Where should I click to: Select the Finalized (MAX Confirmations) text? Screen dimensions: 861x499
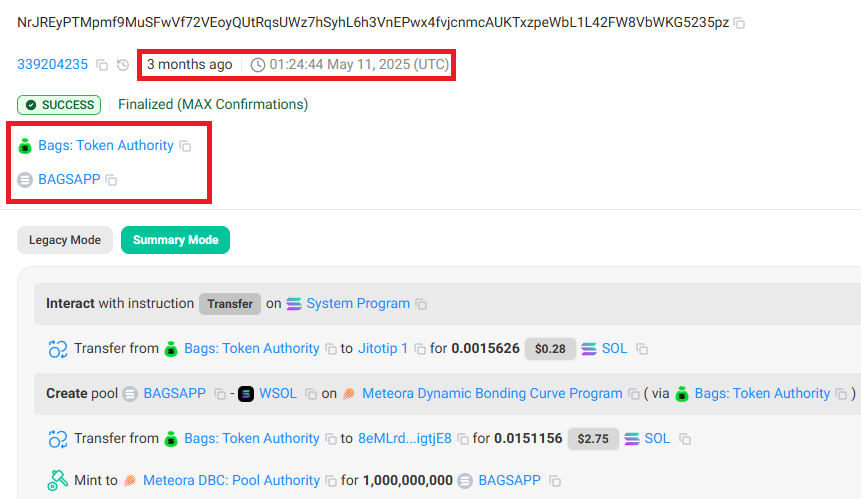coord(213,104)
